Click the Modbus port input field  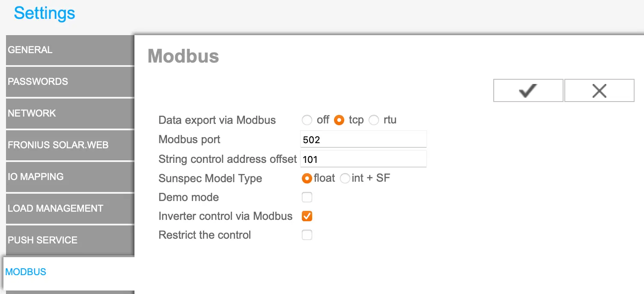coord(363,139)
